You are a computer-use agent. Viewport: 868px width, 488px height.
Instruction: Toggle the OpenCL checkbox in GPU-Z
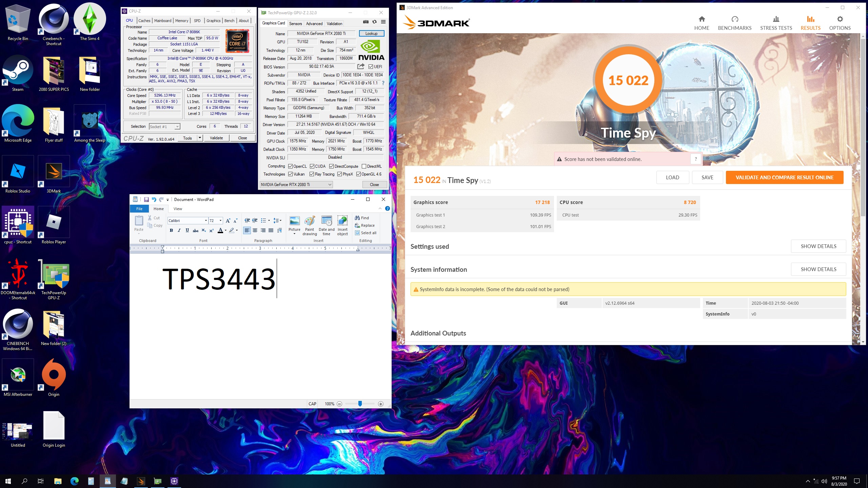pos(291,166)
